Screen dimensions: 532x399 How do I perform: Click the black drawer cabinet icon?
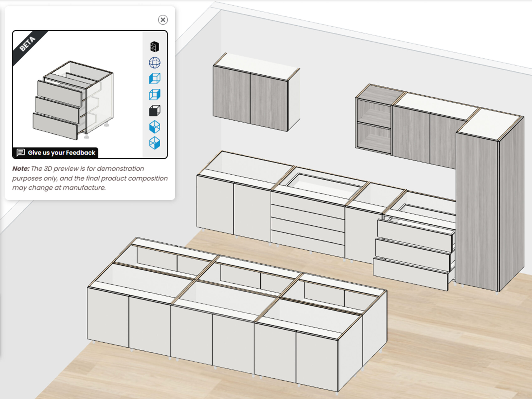click(x=155, y=47)
